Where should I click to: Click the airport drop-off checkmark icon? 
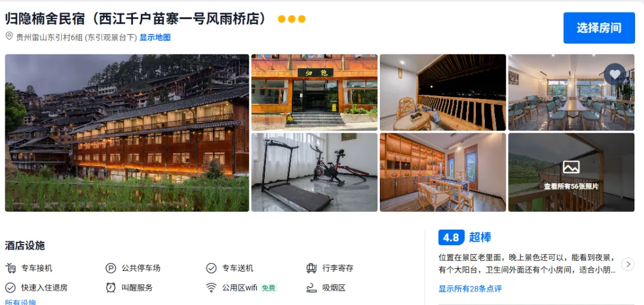click(211, 269)
